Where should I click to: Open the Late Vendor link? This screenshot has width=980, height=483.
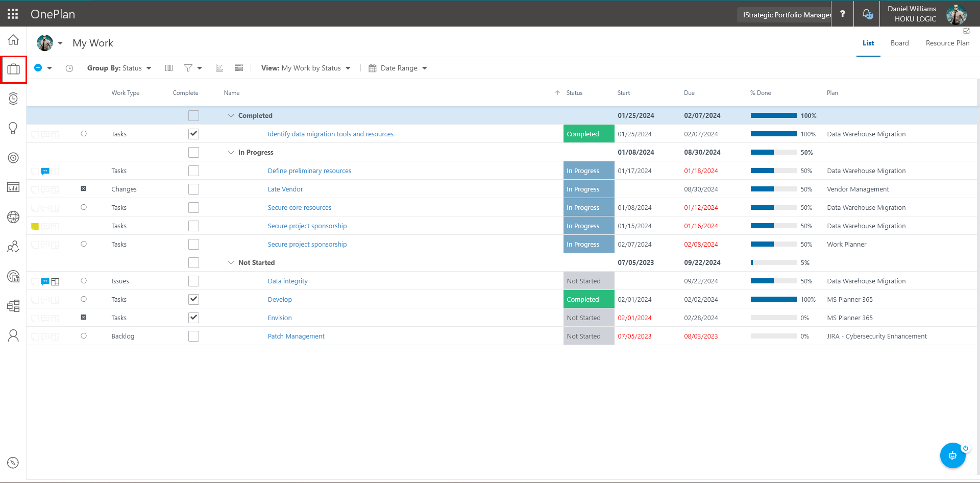[x=285, y=189]
